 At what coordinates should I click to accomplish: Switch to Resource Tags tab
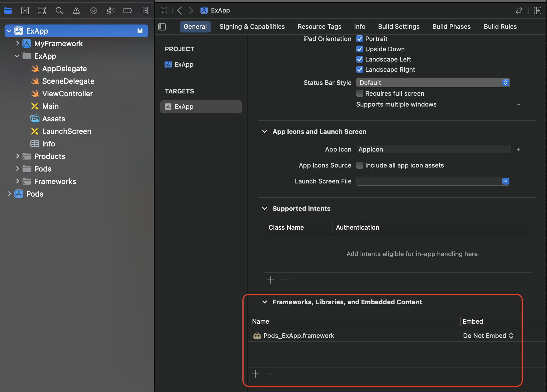319,26
